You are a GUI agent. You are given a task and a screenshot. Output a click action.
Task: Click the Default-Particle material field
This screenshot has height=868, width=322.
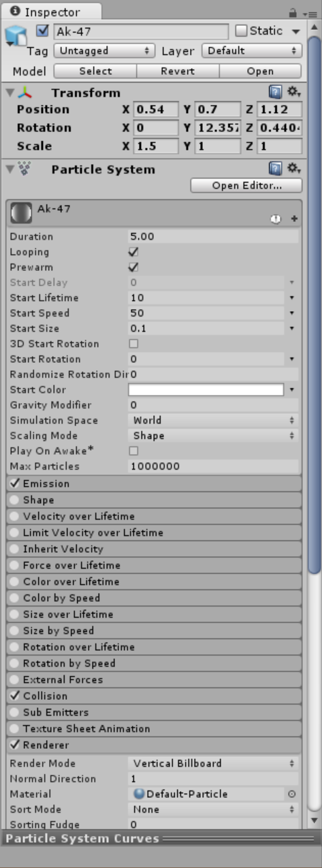[x=207, y=794]
